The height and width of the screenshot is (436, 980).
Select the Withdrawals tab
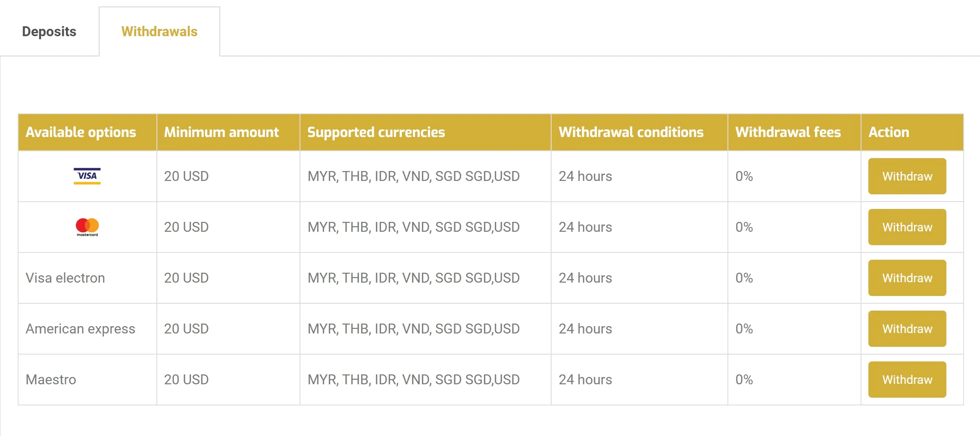(159, 31)
